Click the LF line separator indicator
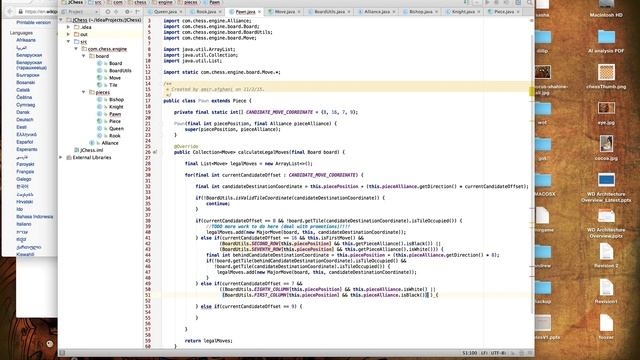Image resolution: width=640 pixels, height=360 pixels. pos(484,353)
